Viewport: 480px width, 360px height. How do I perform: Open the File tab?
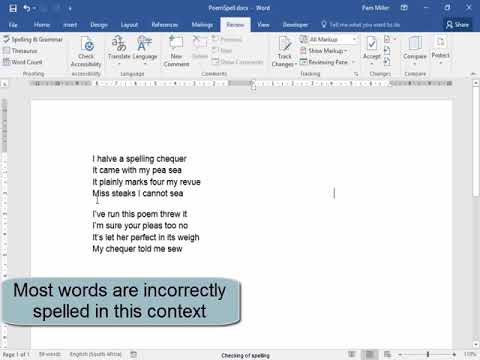[x=13, y=25]
